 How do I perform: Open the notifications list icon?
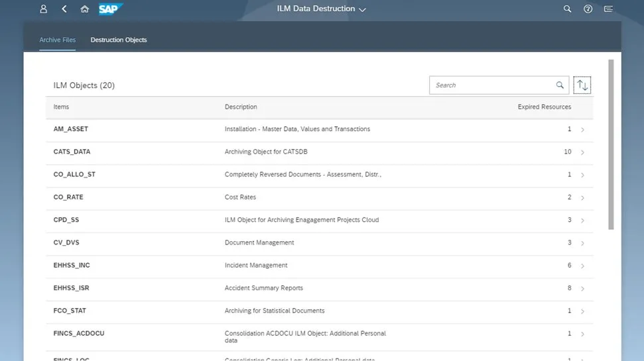coord(608,9)
